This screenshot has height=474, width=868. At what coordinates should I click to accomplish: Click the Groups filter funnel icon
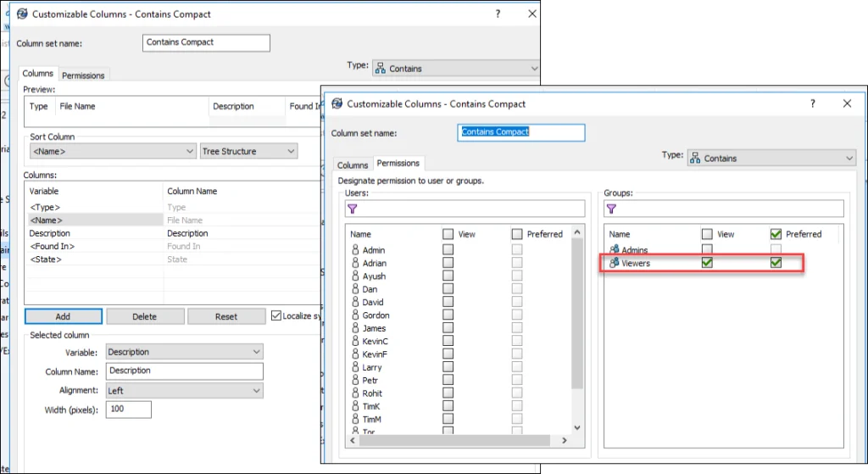pos(612,209)
